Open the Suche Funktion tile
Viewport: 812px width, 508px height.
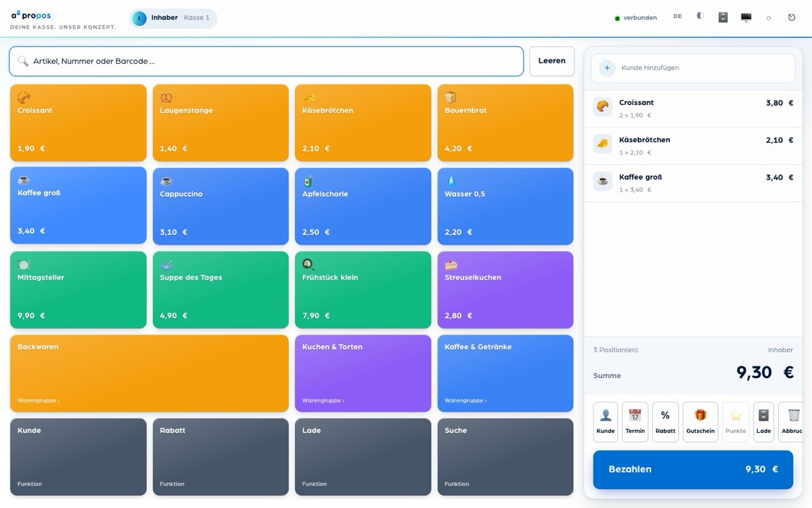coord(505,457)
